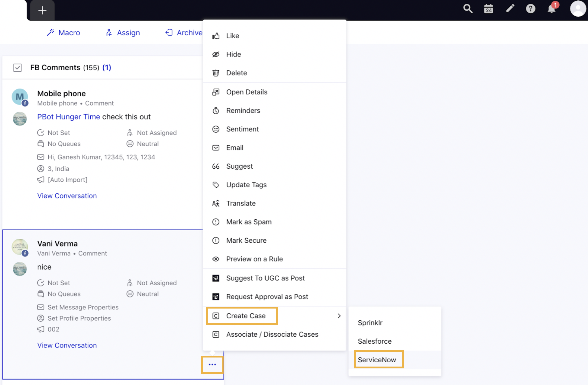Click the Delete icon in context menu
The image size is (588, 385).
tap(216, 72)
